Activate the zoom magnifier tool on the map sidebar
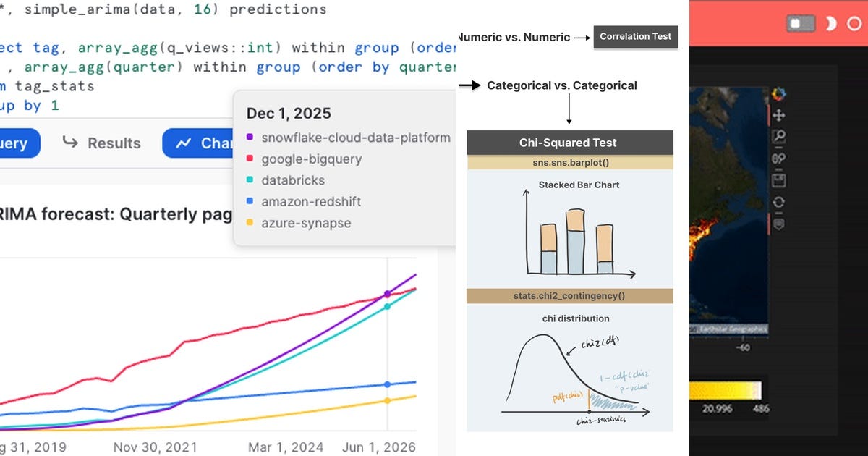The image size is (868, 456). [779, 136]
